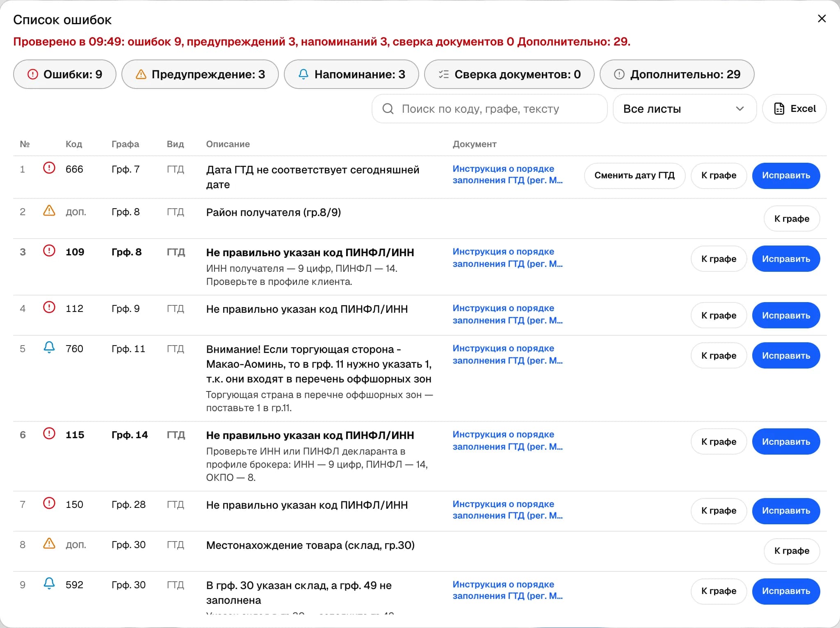This screenshot has width=840, height=628.
Task: Click Исправить for code 666 row
Action: click(786, 175)
